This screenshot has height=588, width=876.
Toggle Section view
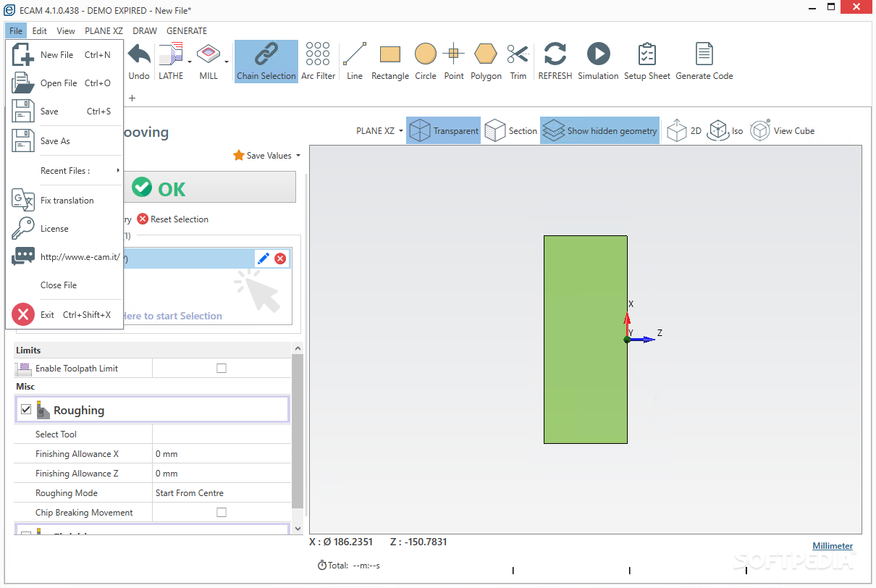[x=511, y=131]
